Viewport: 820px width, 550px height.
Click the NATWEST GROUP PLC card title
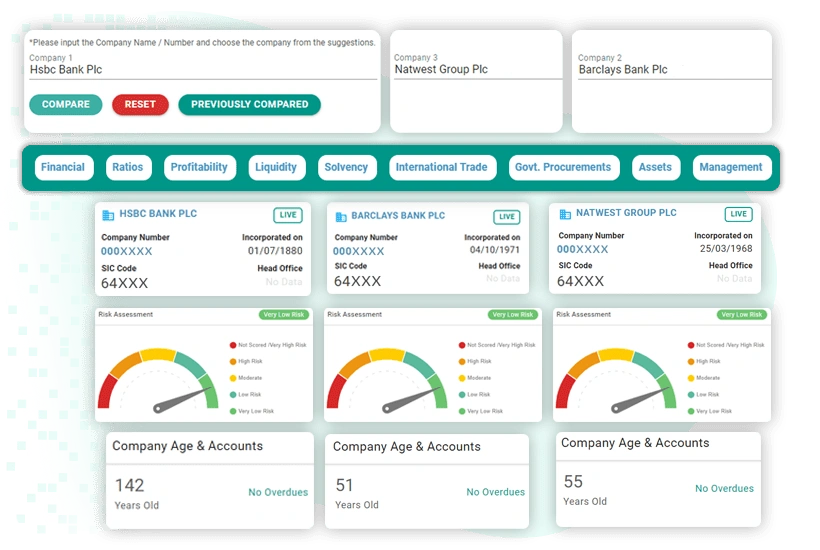click(x=627, y=213)
